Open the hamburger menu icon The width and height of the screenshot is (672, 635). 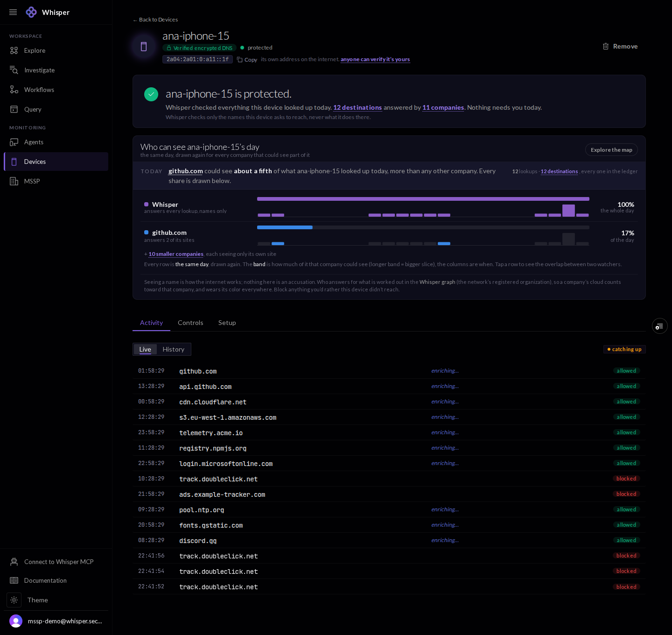(x=13, y=12)
